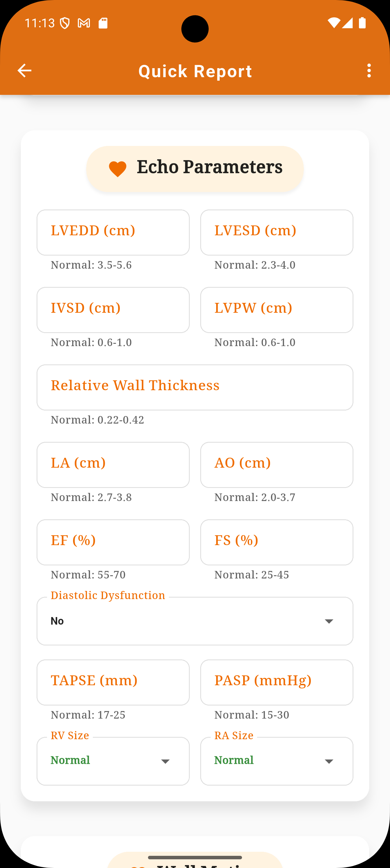390x868 pixels.
Task: Open the three-dot overflow menu
Action: (x=369, y=71)
